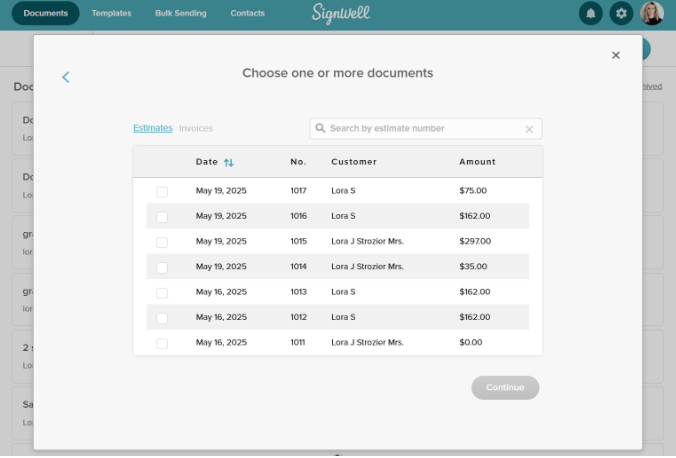This screenshot has width=676, height=458.
Task: Select the checkbox for estimate 1016
Action: coord(162,217)
